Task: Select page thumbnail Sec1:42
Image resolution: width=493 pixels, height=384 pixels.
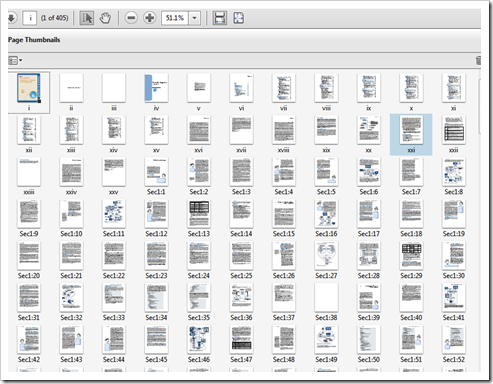Action: (x=29, y=339)
